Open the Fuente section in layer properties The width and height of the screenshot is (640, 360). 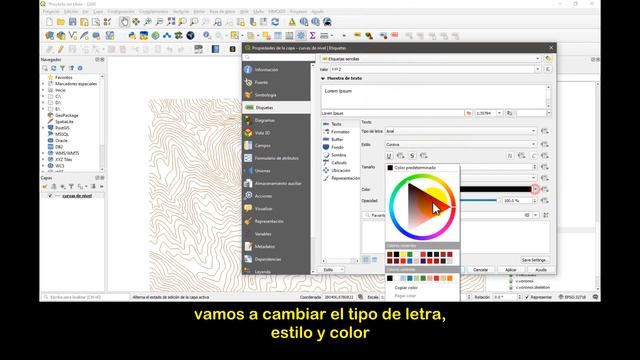point(276,82)
